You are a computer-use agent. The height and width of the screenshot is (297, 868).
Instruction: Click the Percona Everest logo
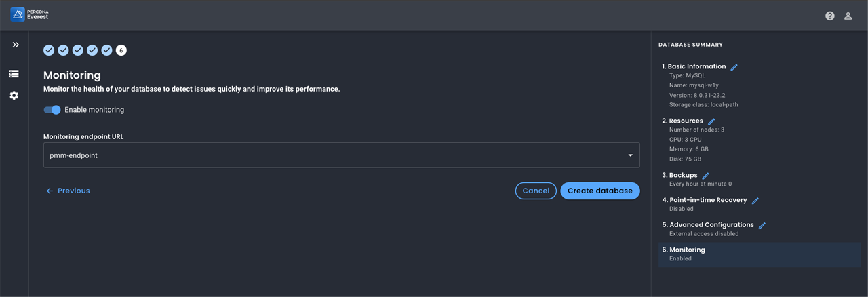[30, 14]
